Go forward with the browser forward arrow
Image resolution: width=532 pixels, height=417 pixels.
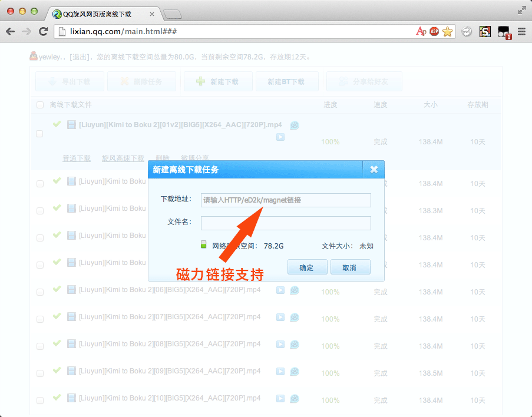27,32
